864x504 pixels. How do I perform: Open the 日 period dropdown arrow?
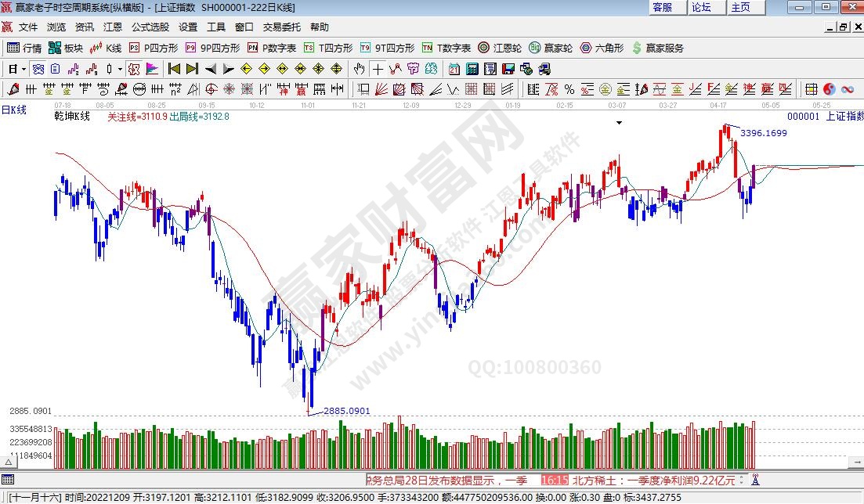pos(23,69)
